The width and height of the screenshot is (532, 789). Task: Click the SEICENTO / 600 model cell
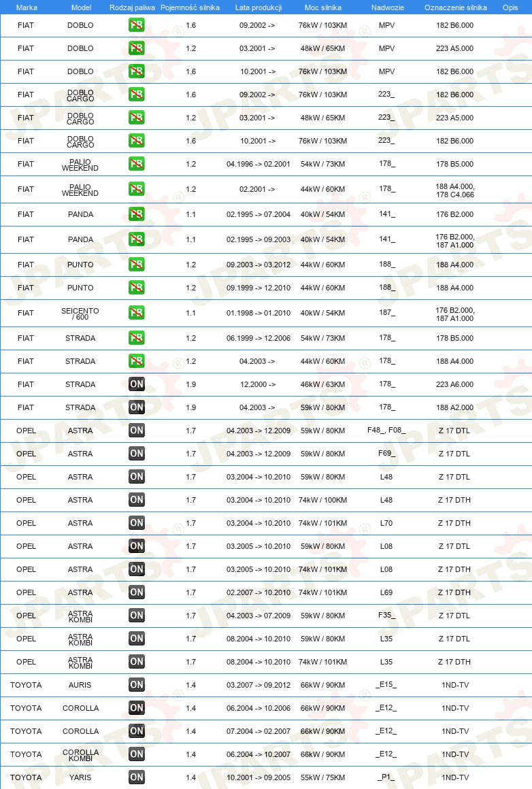[80, 314]
